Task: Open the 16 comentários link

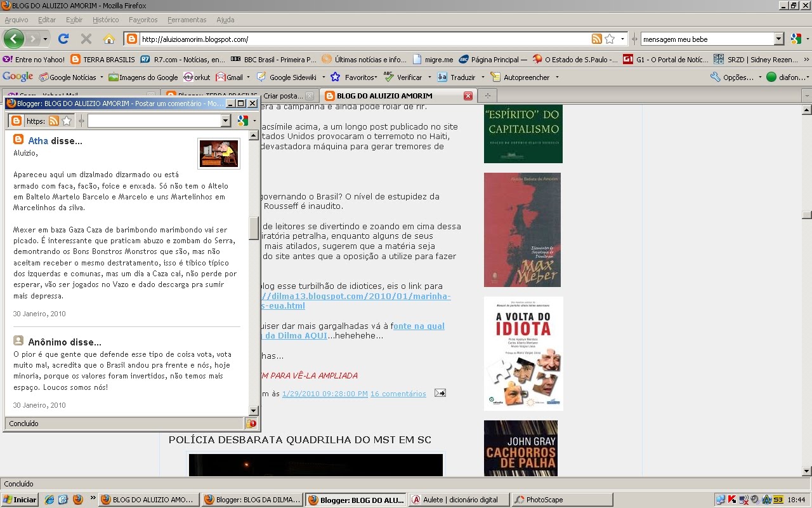Action: pyautogui.click(x=398, y=394)
